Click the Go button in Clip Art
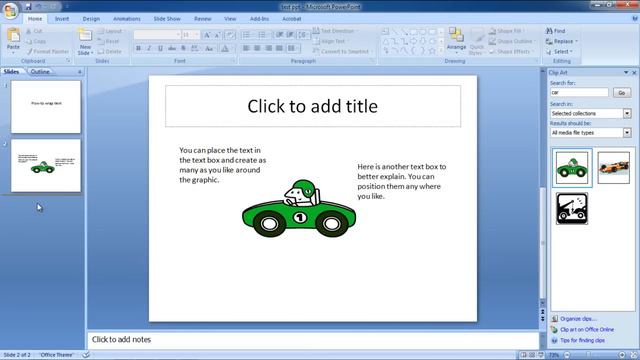 coord(622,93)
